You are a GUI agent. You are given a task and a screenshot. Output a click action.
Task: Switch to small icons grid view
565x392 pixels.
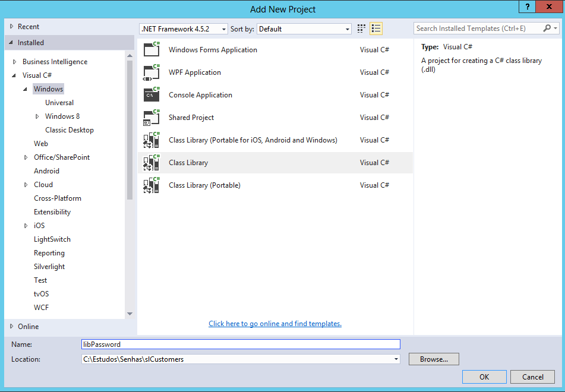[x=361, y=29]
